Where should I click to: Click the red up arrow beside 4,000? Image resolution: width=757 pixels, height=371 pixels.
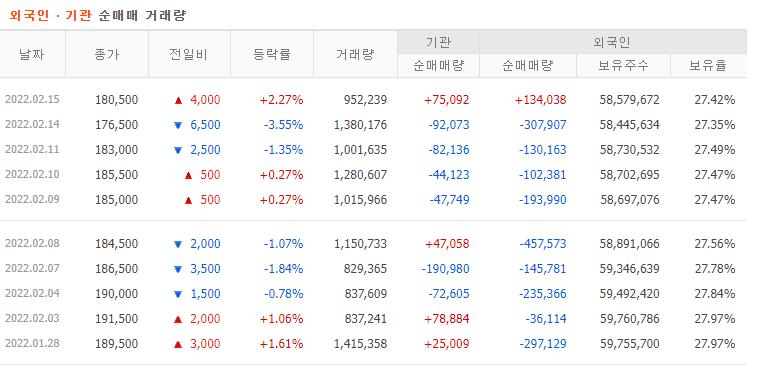tap(178, 100)
